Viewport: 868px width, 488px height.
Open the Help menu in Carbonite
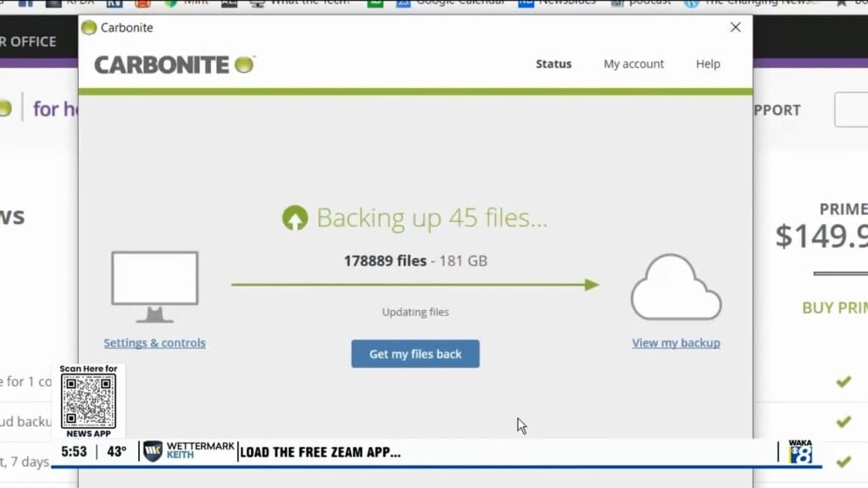coord(708,64)
